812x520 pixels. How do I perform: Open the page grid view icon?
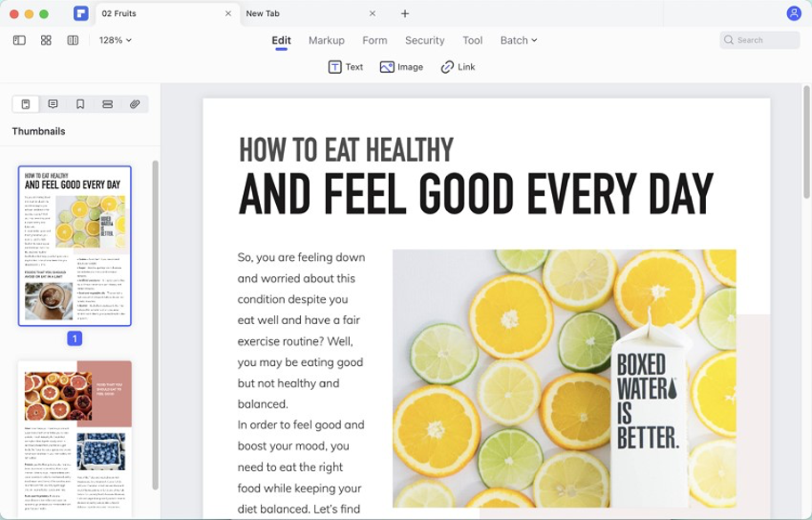click(46, 40)
